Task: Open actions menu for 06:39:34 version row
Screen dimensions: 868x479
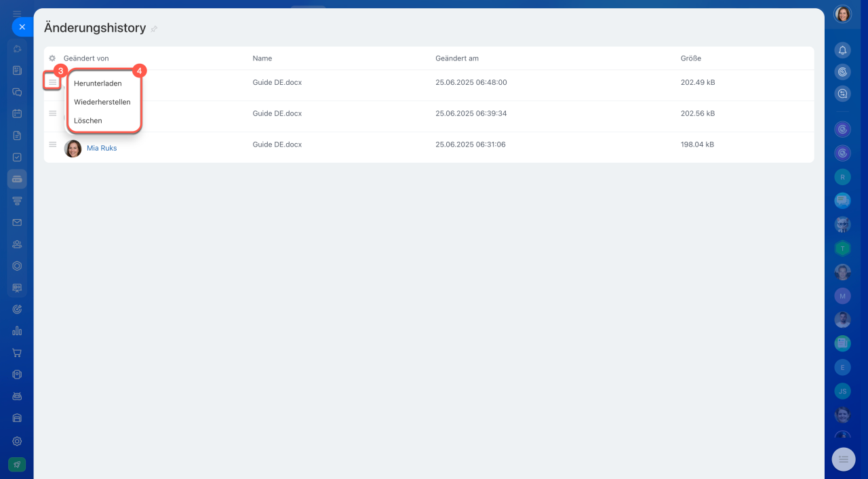Action: click(x=52, y=113)
